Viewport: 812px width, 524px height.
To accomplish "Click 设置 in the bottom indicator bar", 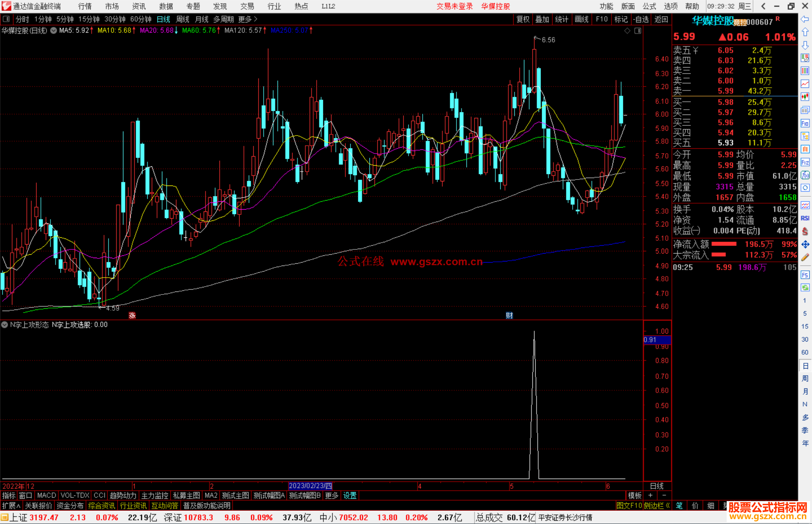I will [x=350, y=495].
